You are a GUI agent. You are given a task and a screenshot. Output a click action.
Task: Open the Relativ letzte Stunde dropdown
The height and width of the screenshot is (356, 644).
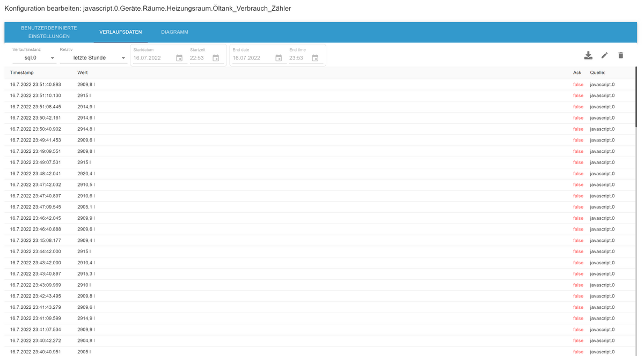pos(93,58)
